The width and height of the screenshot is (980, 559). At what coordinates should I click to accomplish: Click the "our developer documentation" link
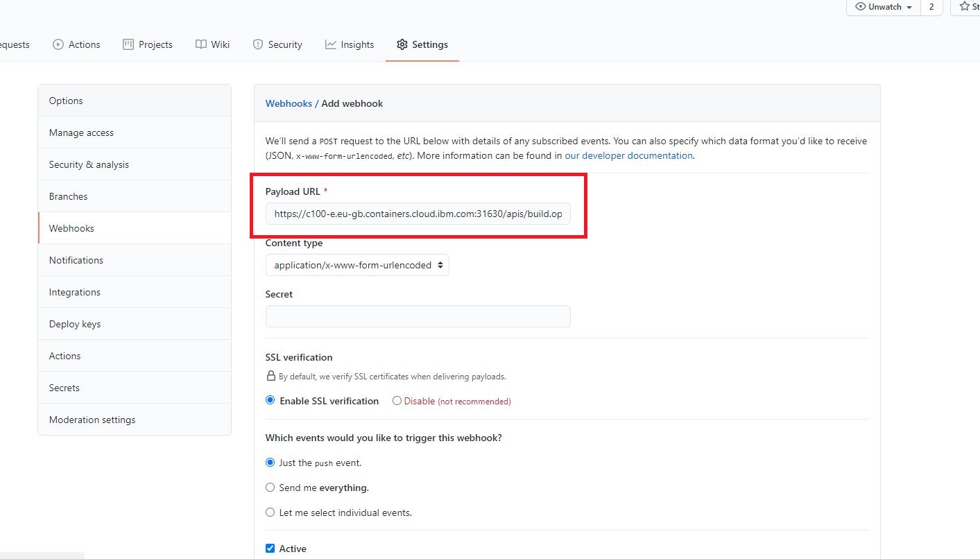[x=628, y=155]
